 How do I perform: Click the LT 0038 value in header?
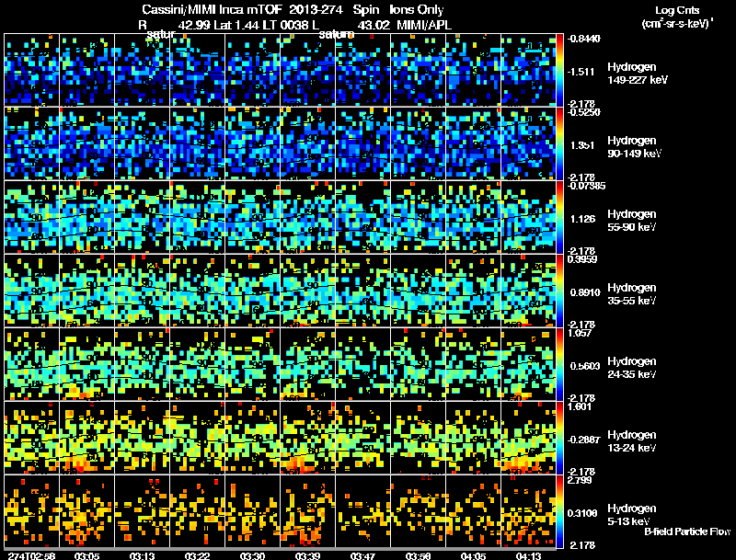[x=285, y=25]
